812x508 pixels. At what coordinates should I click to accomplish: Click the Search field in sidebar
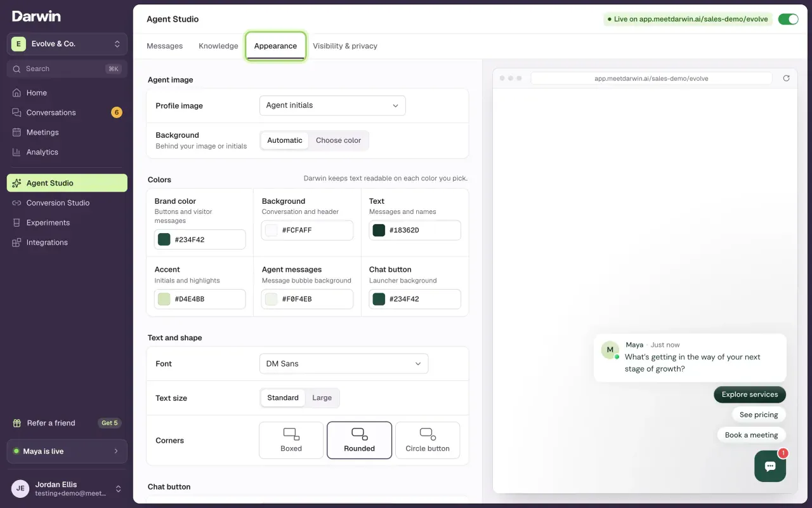click(x=67, y=69)
